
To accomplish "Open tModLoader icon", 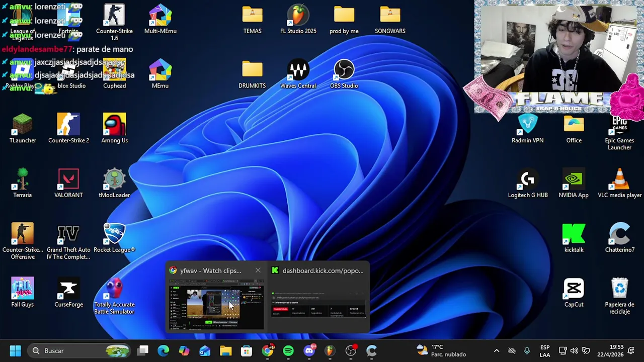I will point(114,184).
